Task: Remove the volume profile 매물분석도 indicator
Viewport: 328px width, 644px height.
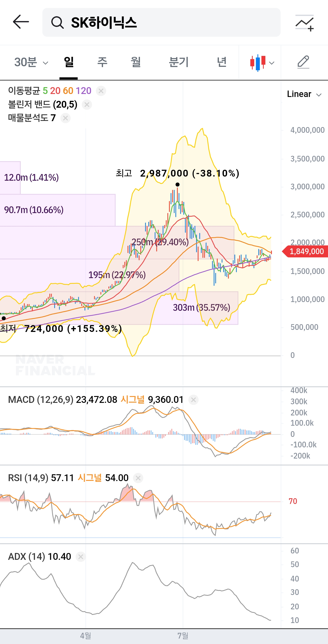Action: coord(65,118)
